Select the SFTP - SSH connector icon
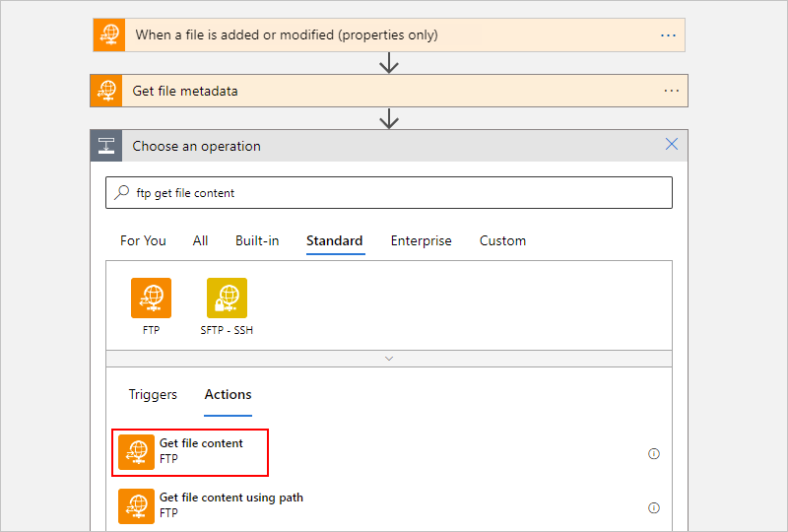This screenshot has height=532, width=788. tap(227, 298)
